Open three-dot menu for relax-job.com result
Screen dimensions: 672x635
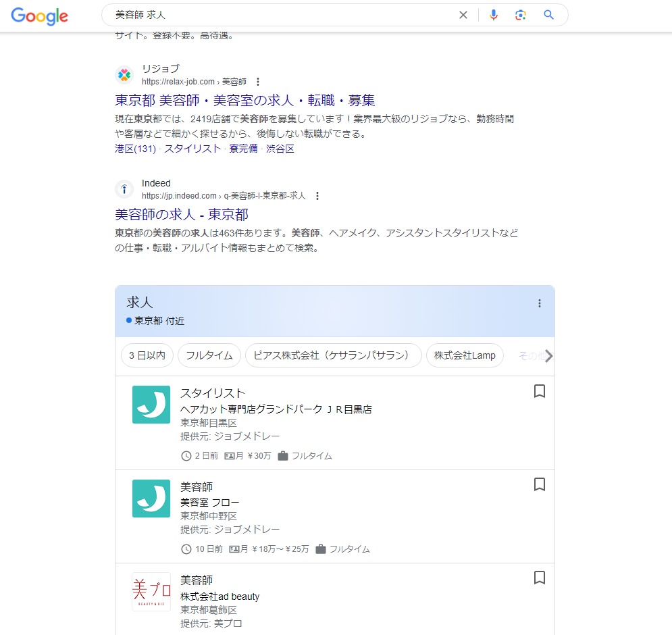[257, 82]
